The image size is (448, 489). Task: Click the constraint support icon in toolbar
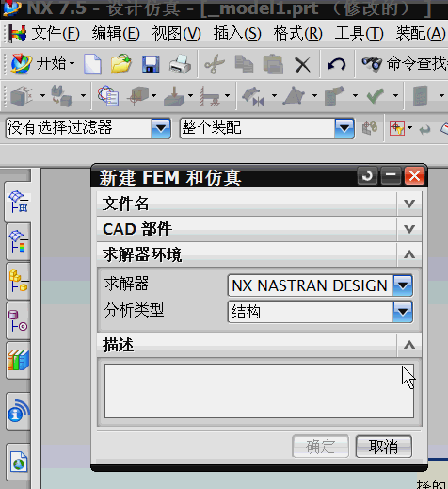210,95
